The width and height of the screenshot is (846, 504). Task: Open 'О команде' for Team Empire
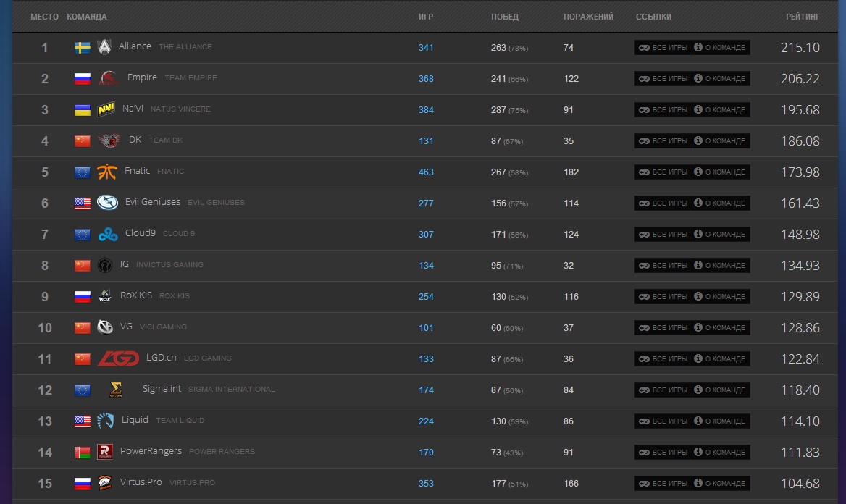720,78
